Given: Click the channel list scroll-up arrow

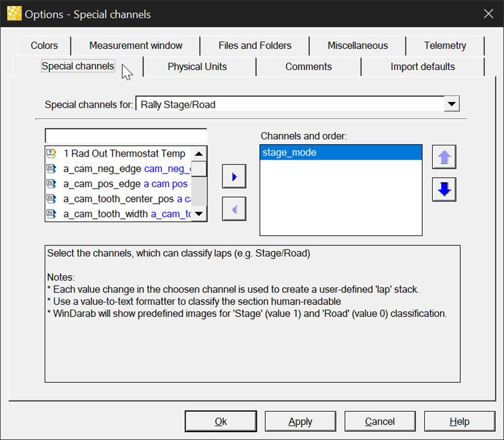Looking at the screenshot, I should (x=199, y=154).
